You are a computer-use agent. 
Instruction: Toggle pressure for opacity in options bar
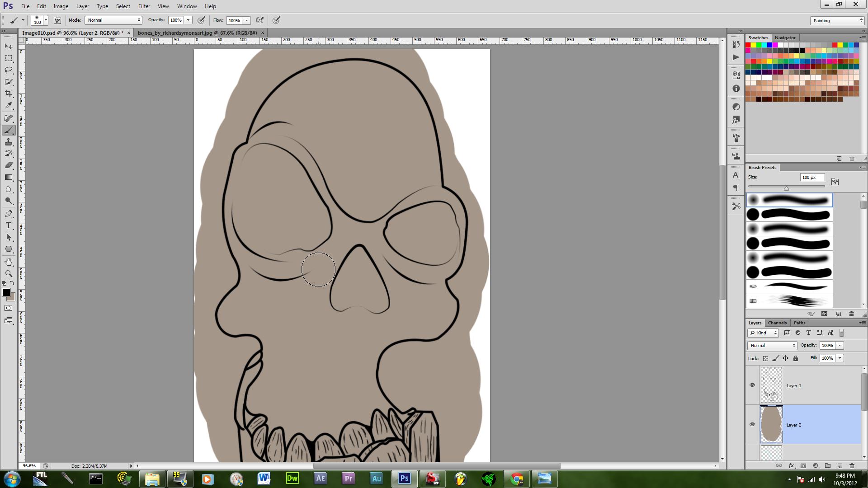click(202, 20)
